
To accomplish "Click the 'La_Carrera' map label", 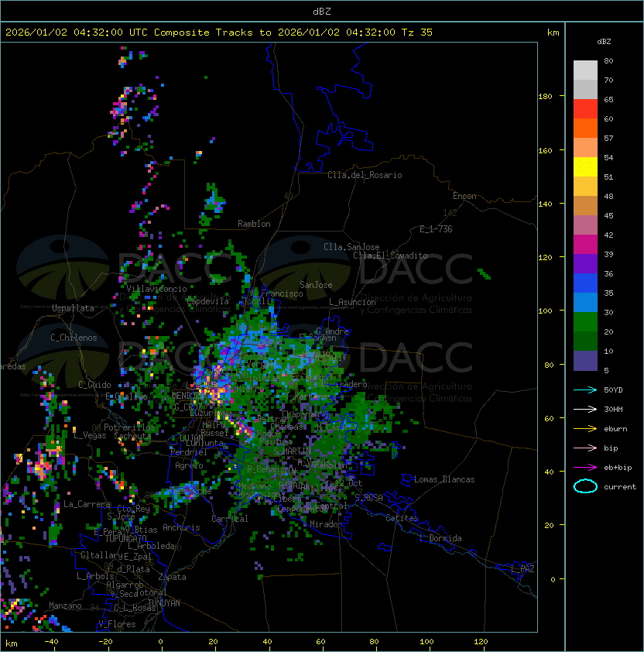I will tap(87, 504).
